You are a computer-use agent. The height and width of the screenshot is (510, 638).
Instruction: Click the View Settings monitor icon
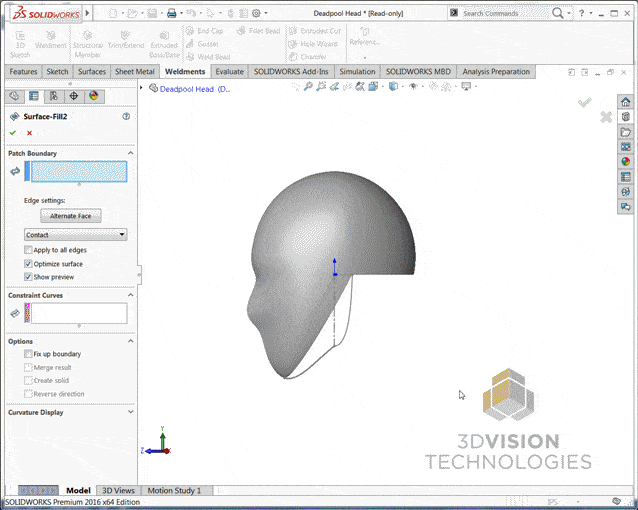[x=466, y=86]
